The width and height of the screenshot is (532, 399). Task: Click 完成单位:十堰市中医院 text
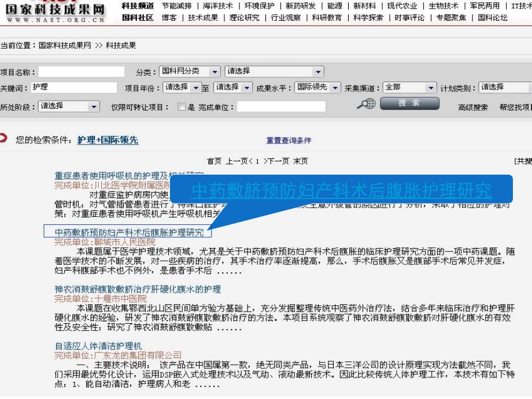tap(101, 298)
